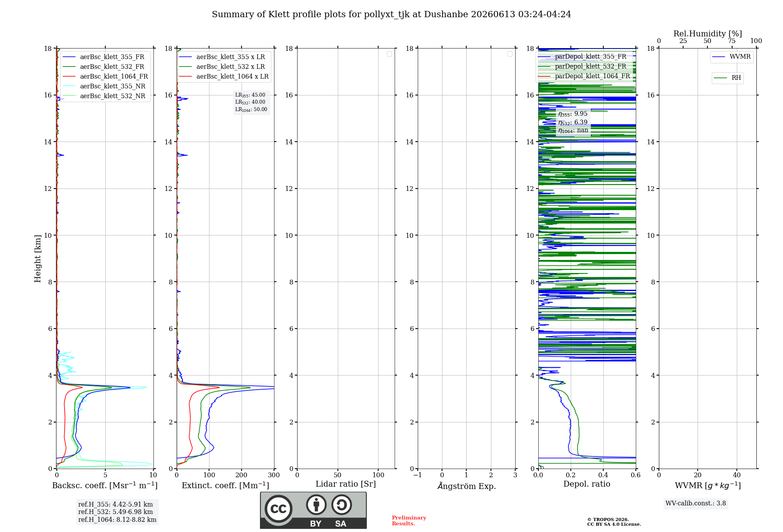Screen dimensions: 783x532
Task: Click the empty legend box in Lidar ratio panel
Action: [x=389, y=54]
